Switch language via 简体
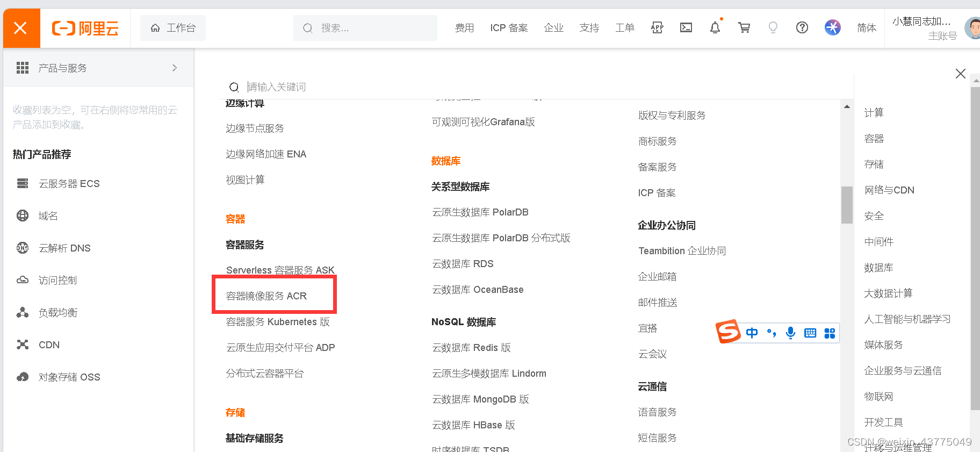 866,28
